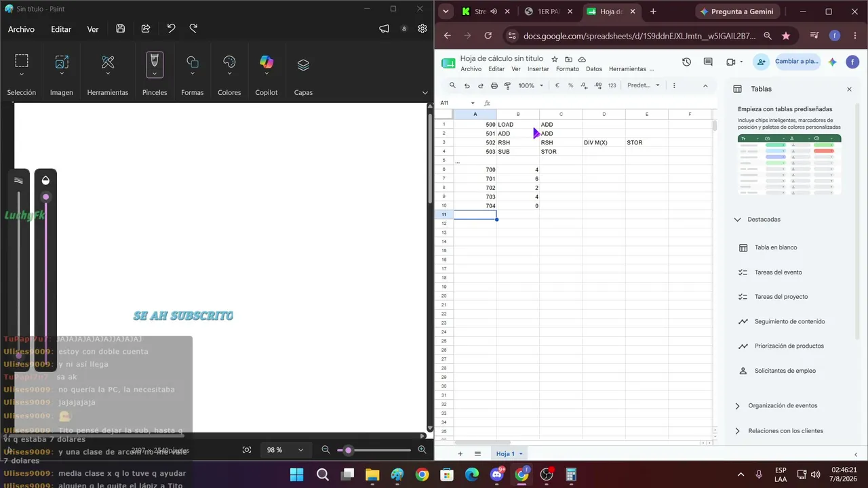Expand Relaciones con los clientes section
Image resolution: width=868 pixels, height=488 pixels.
(x=737, y=431)
